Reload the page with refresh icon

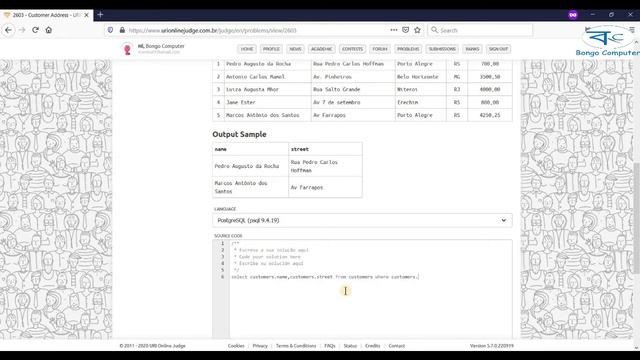(x=36, y=30)
